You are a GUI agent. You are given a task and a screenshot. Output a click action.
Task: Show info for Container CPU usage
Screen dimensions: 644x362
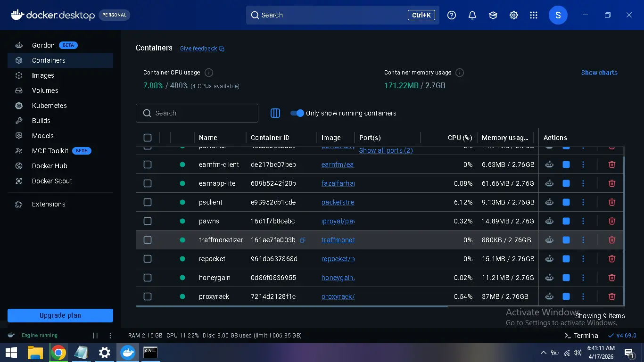[209, 73]
